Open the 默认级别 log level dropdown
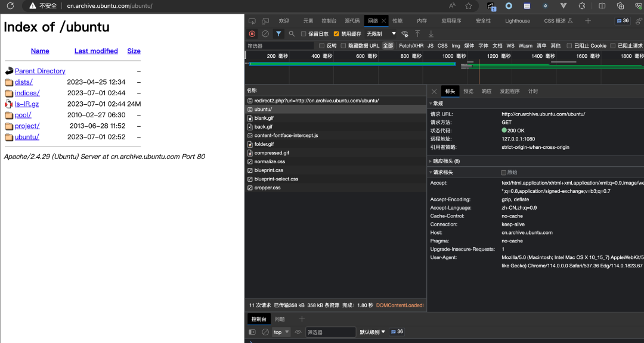This screenshot has width=644, height=343. [373, 332]
